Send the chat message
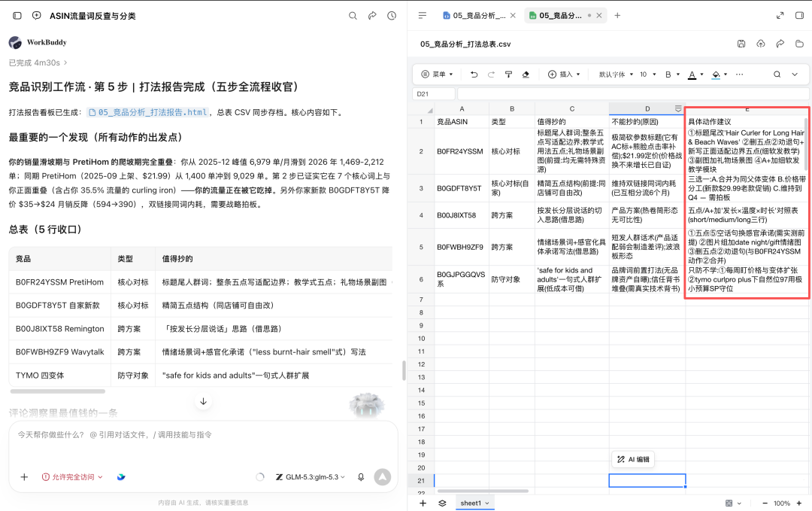This screenshot has height=511, width=812. tap(383, 477)
